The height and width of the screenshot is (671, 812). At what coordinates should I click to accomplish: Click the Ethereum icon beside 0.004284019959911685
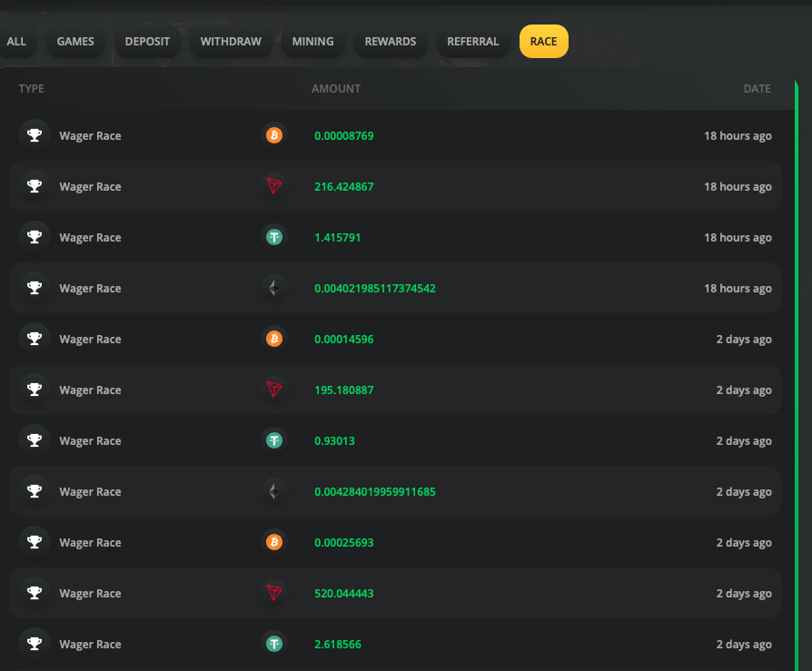[274, 491]
